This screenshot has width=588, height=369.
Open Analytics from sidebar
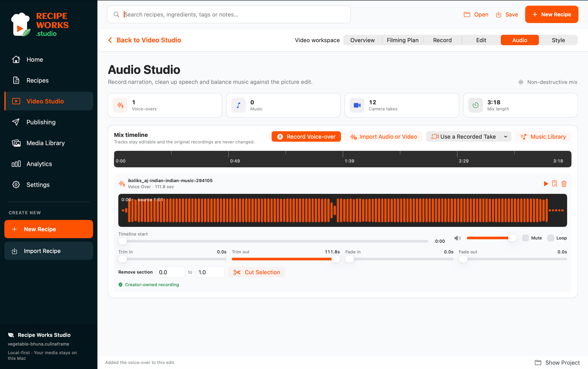(x=48, y=164)
